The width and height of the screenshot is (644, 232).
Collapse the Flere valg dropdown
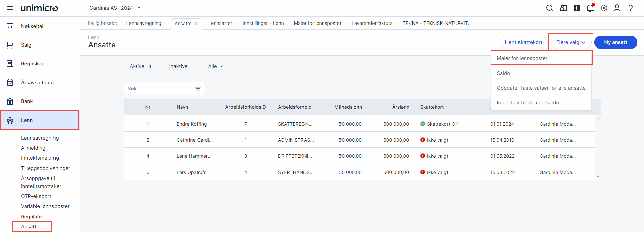tap(571, 42)
